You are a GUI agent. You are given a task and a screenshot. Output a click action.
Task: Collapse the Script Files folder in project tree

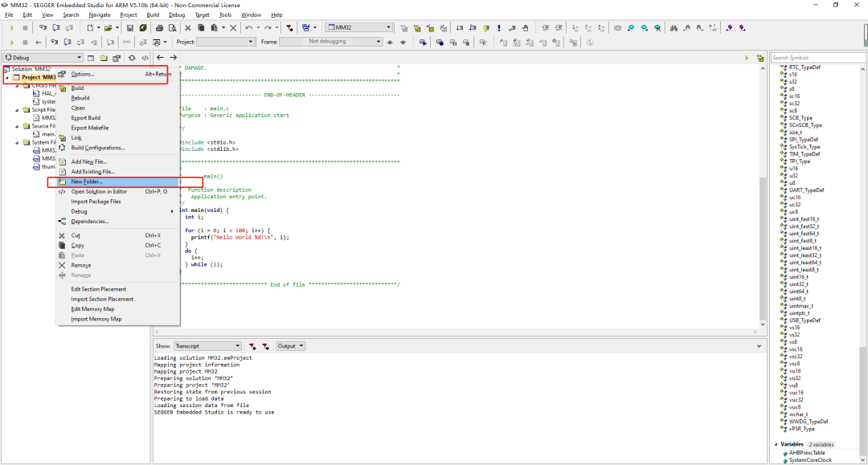click(x=17, y=110)
